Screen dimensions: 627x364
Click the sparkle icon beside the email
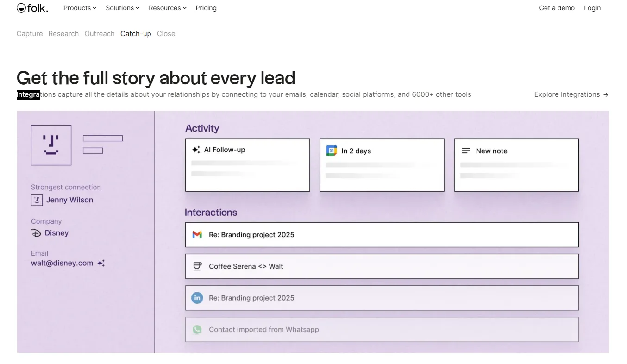[x=101, y=263]
